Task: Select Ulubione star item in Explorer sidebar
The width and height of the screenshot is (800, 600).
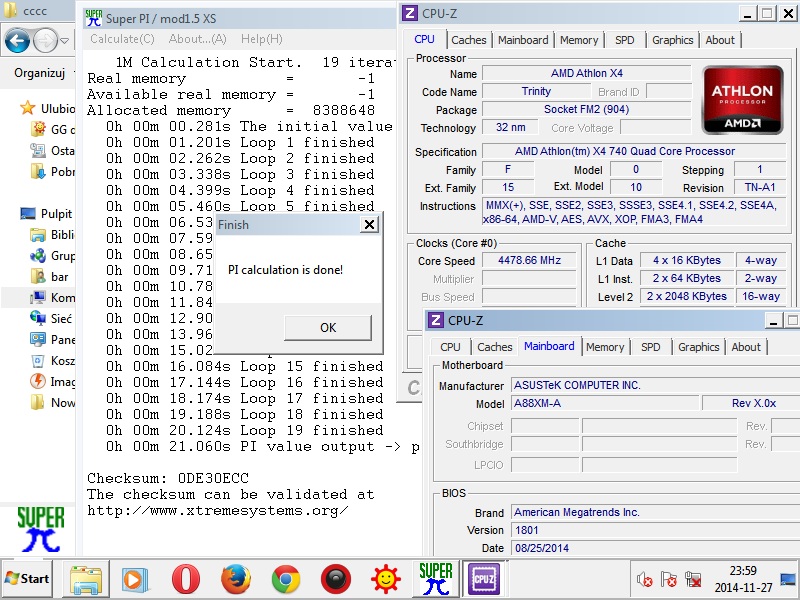Action: click(x=47, y=108)
